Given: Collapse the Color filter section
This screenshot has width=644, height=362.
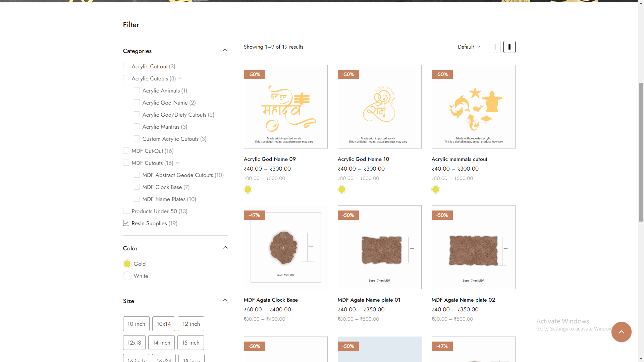Looking at the screenshot, I should pyautogui.click(x=225, y=248).
